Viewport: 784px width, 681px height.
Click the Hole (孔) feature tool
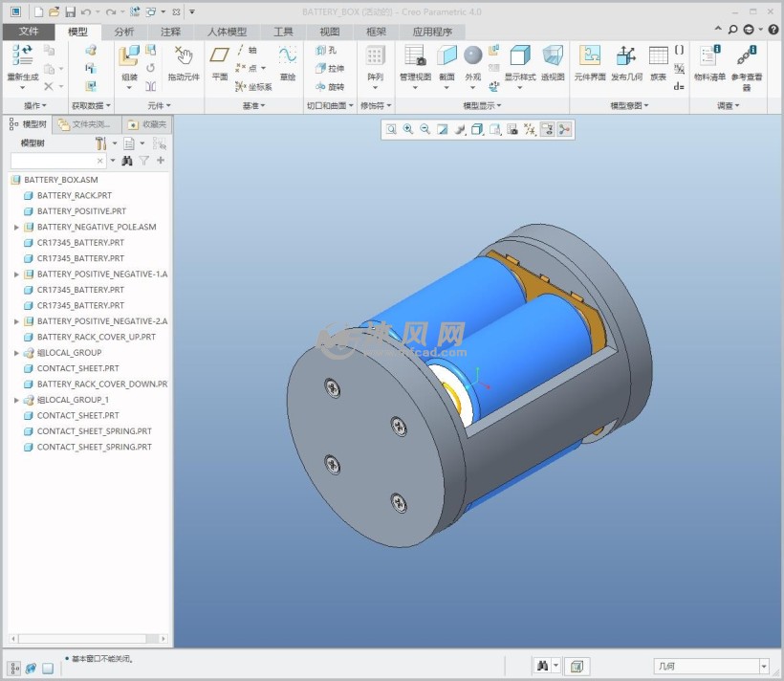[326, 50]
